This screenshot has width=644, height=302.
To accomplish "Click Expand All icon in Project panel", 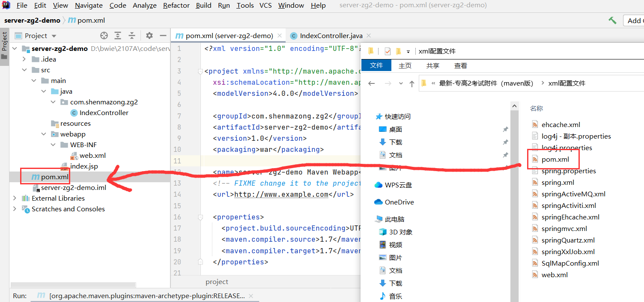I will (x=118, y=36).
